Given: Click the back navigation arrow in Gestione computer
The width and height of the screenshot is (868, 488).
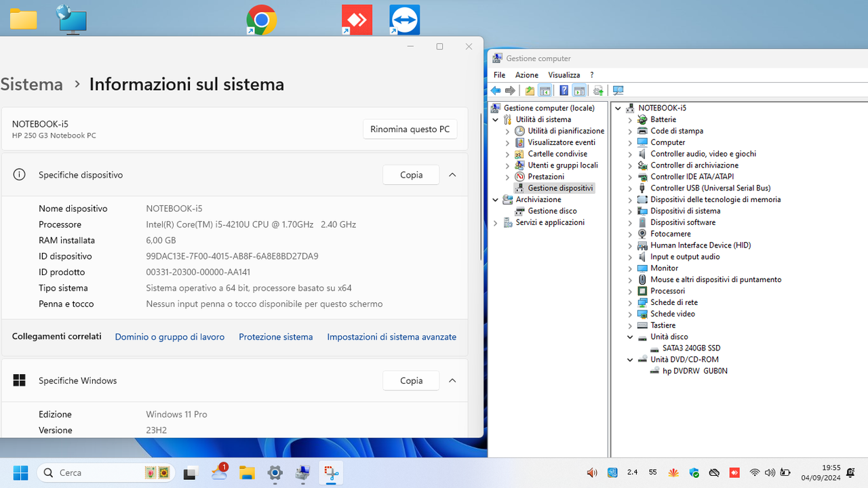Looking at the screenshot, I should coord(495,90).
